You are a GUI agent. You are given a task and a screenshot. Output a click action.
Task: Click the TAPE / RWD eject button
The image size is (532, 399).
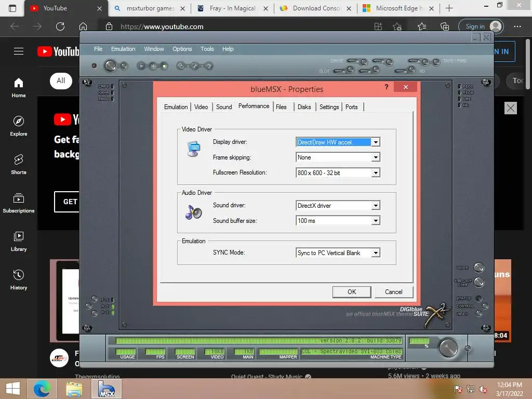point(436,62)
